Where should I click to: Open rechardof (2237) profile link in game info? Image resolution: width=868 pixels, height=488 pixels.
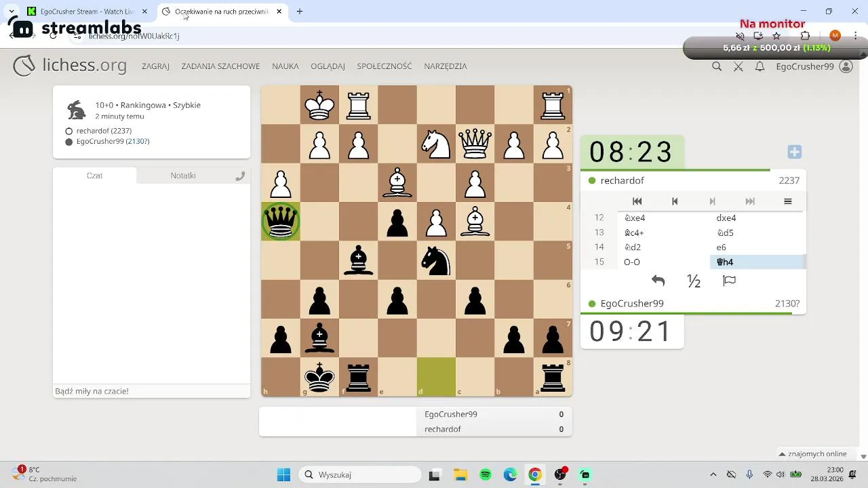(x=104, y=131)
